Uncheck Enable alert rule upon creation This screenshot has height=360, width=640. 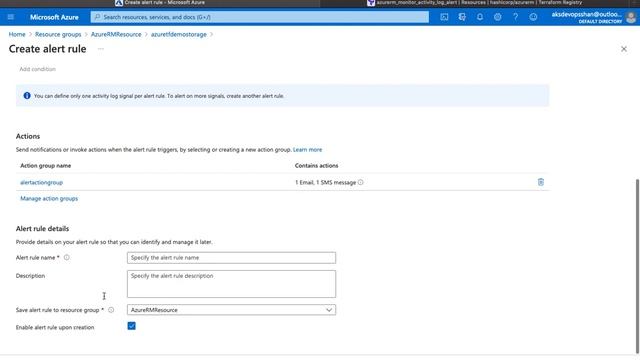tap(131, 326)
